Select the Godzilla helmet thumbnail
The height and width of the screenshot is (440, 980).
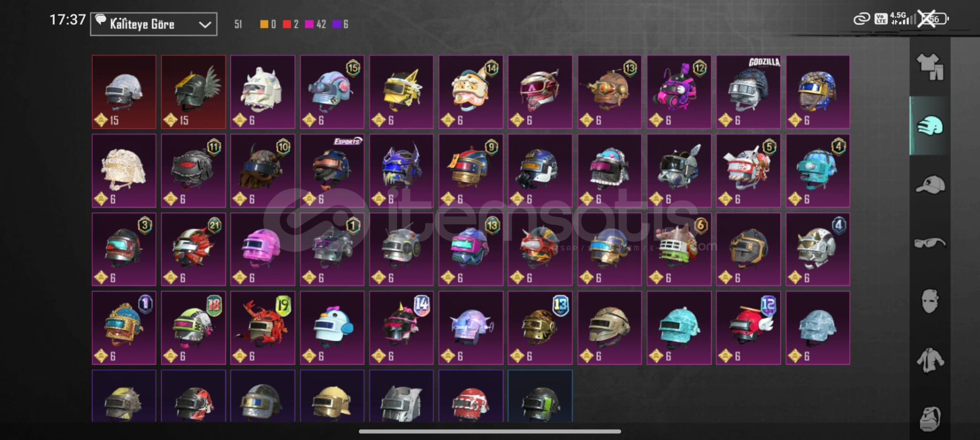(748, 92)
